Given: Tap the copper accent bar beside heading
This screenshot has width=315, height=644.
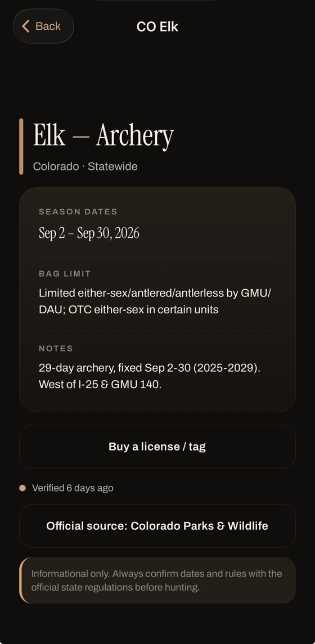Looking at the screenshot, I should [21, 147].
